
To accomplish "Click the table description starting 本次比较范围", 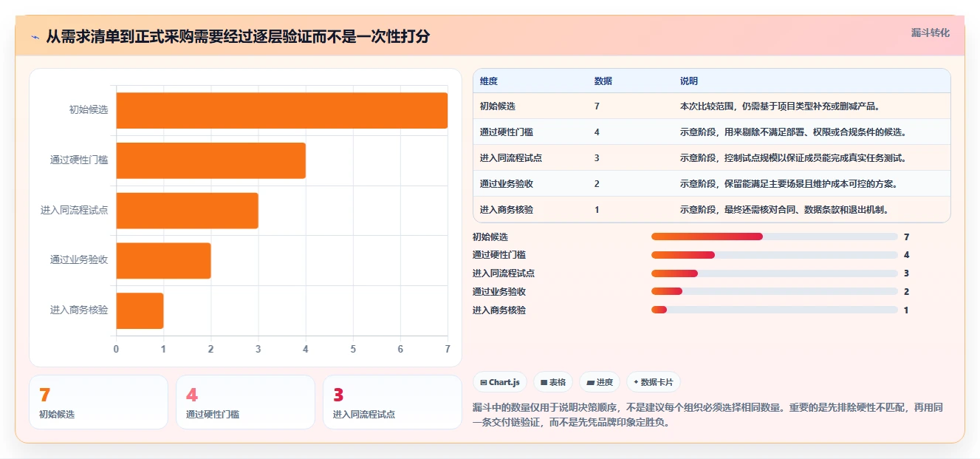I will click(780, 106).
